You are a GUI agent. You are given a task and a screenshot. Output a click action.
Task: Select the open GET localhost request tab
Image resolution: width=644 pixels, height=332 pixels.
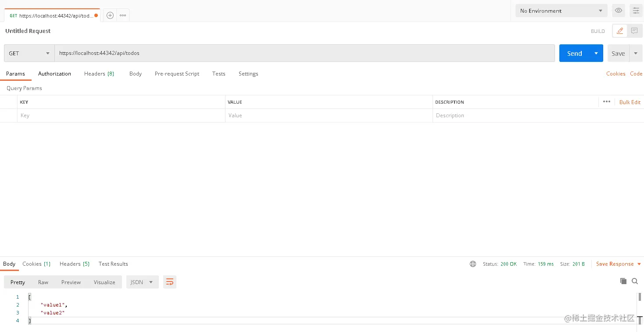[x=52, y=15]
